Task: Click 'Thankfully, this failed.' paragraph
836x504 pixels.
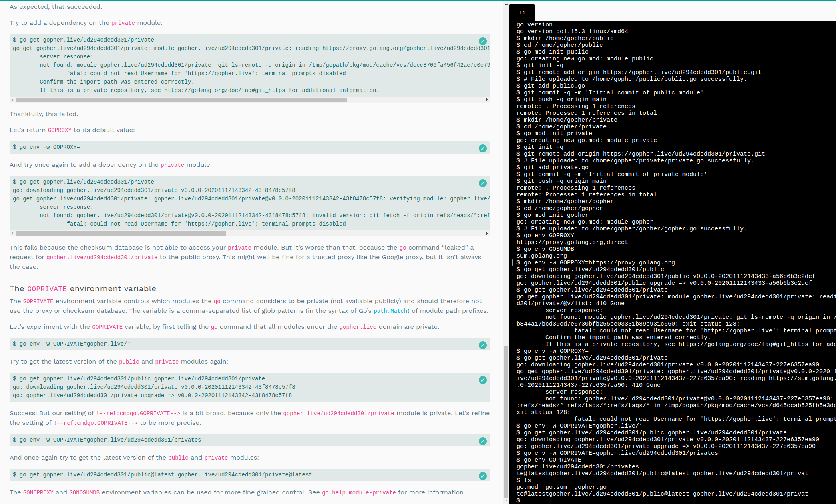Action: point(44,114)
